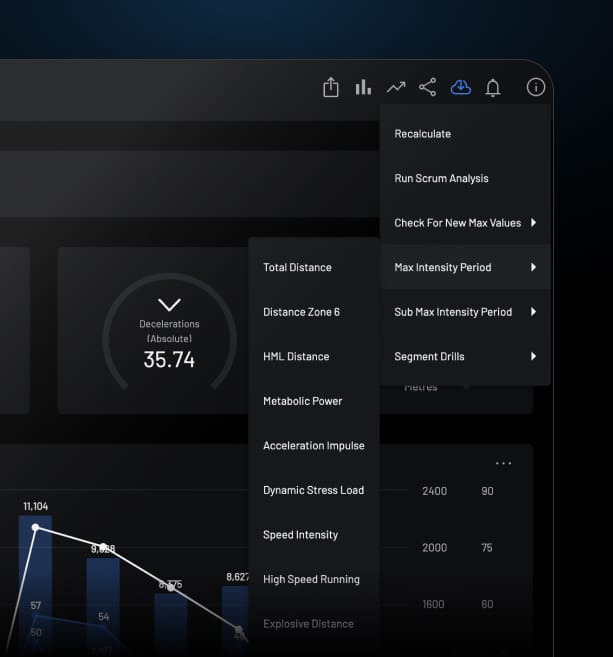Choose Run Scrum Analysis
Image resolution: width=613 pixels, height=657 pixels.
pyautogui.click(x=465, y=178)
